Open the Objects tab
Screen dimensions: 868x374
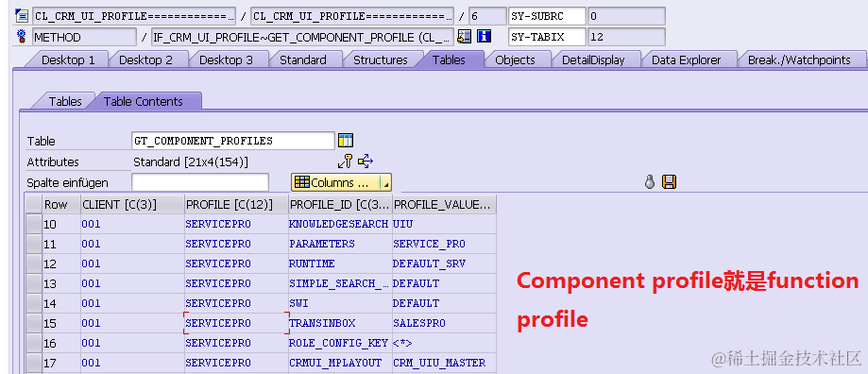tap(515, 59)
